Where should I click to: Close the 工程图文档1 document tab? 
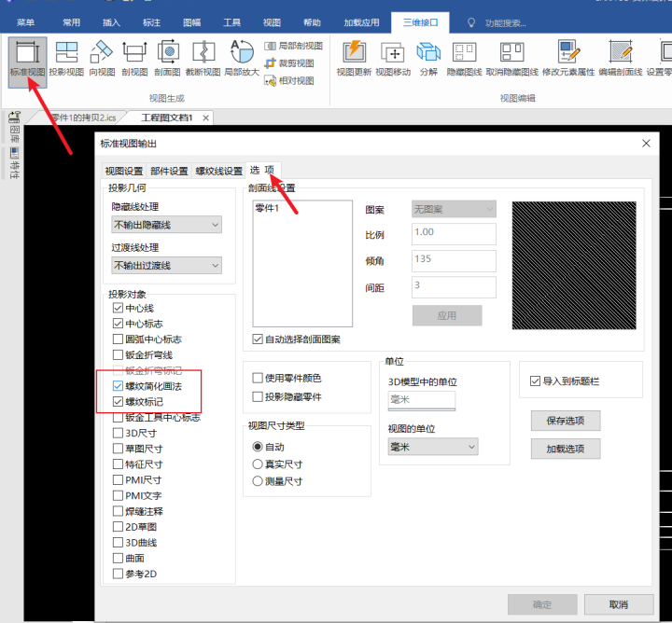point(205,118)
